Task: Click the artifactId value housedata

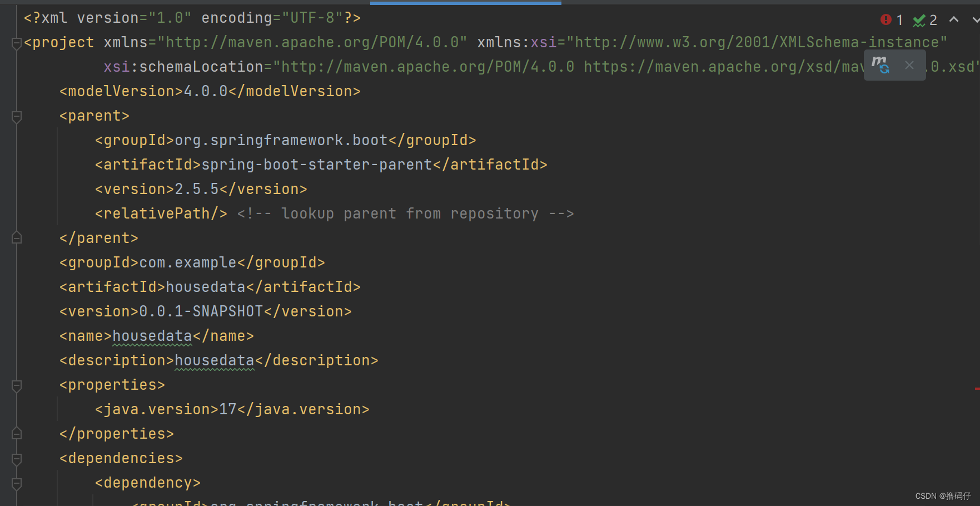Action: click(x=206, y=287)
